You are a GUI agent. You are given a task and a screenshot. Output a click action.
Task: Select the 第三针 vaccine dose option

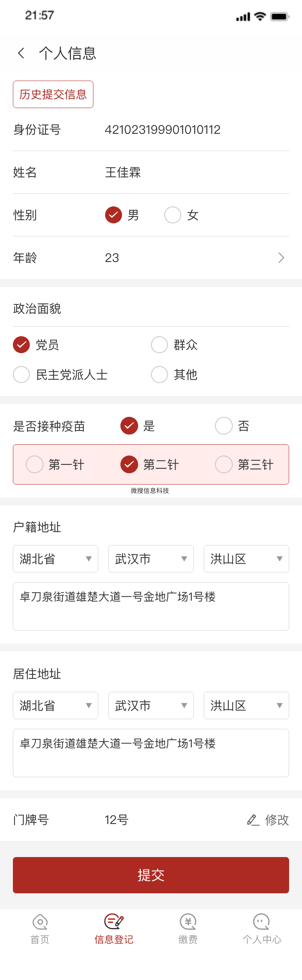coord(224,464)
